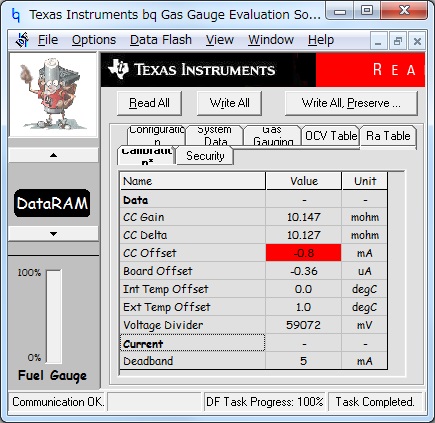The width and height of the screenshot is (435, 423).
Task: Select the Deadband value 5
Action: (x=304, y=361)
